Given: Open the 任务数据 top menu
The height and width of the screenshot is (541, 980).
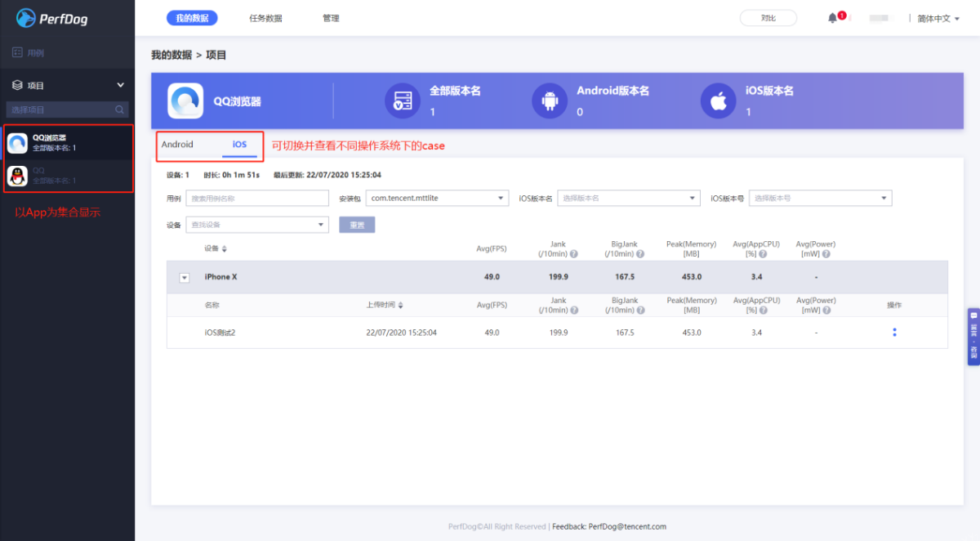Looking at the screenshot, I should click(265, 18).
